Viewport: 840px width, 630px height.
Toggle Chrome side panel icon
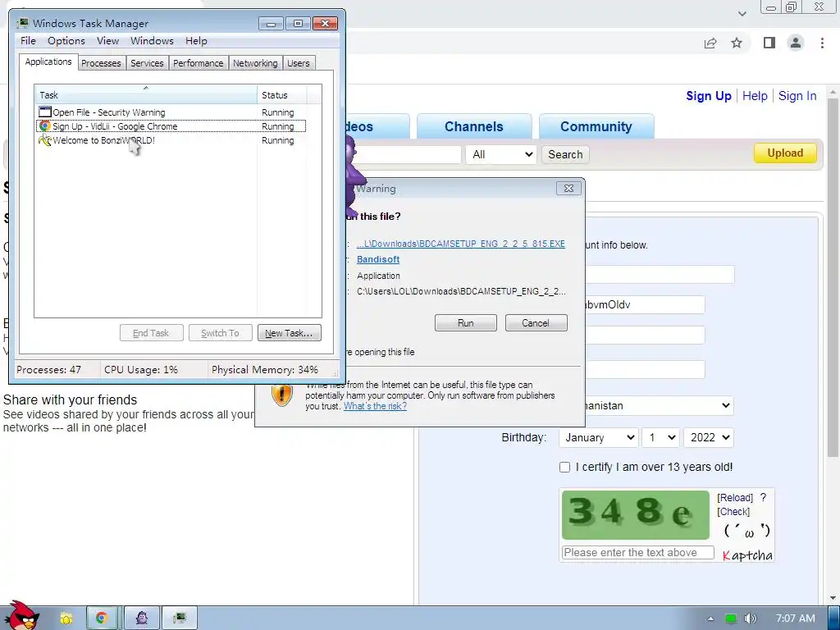point(769,43)
